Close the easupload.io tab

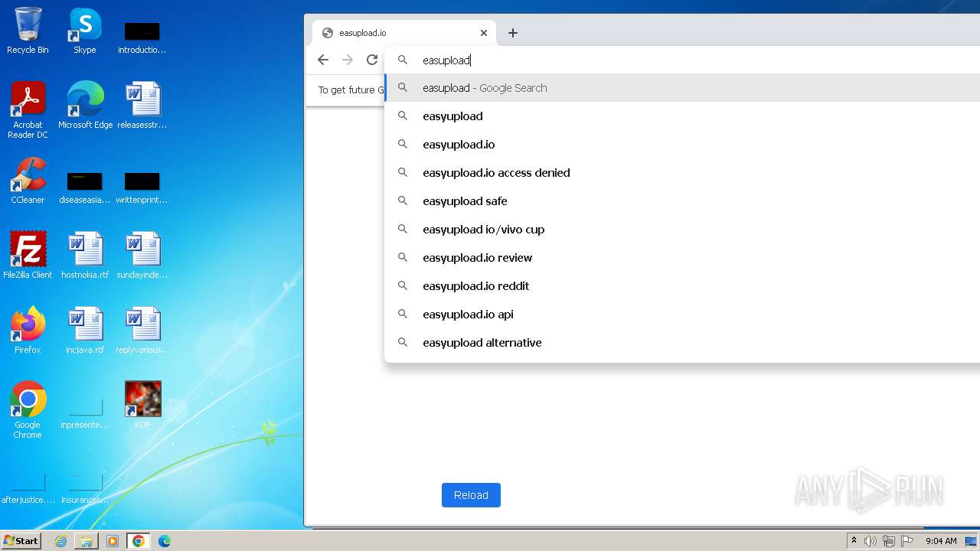coord(484,33)
